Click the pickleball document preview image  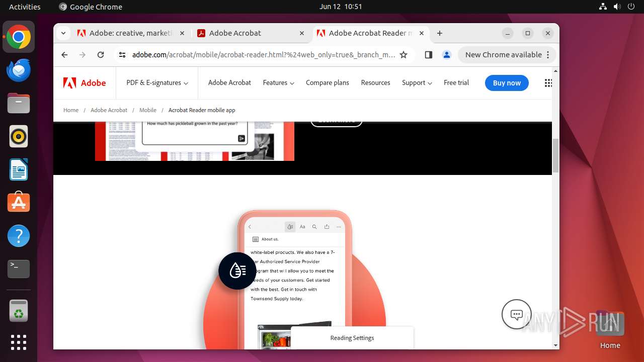(x=195, y=141)
